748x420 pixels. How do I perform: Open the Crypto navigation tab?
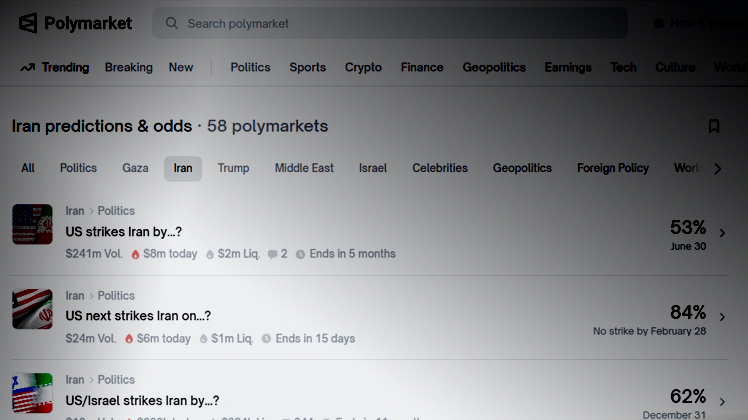363,67
